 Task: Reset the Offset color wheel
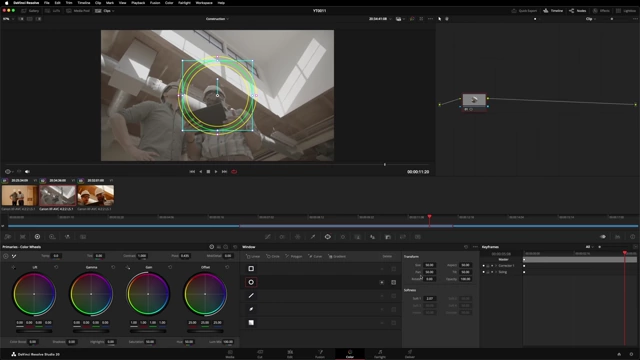point(227,267)
